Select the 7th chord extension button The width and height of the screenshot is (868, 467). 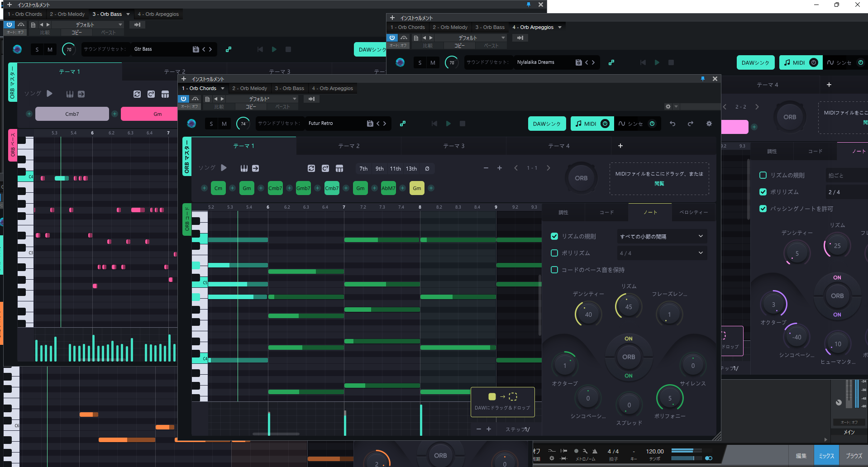tap(363, 168)
